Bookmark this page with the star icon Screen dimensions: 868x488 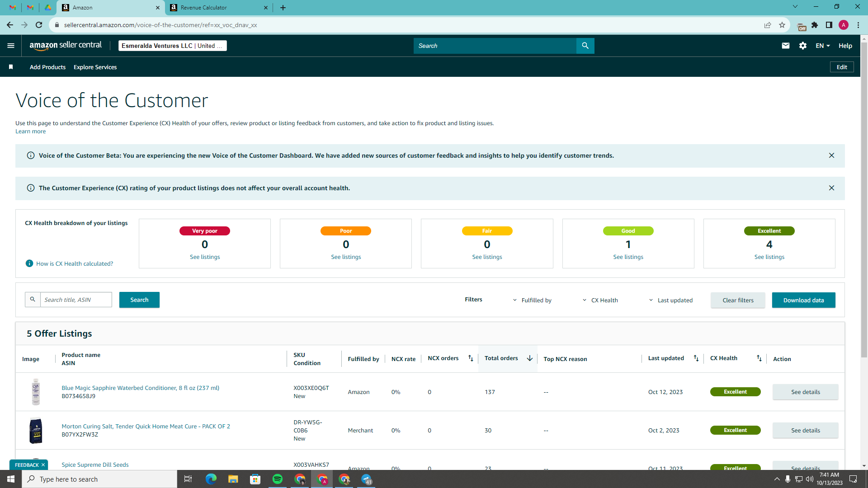click(x=782, y=25)
